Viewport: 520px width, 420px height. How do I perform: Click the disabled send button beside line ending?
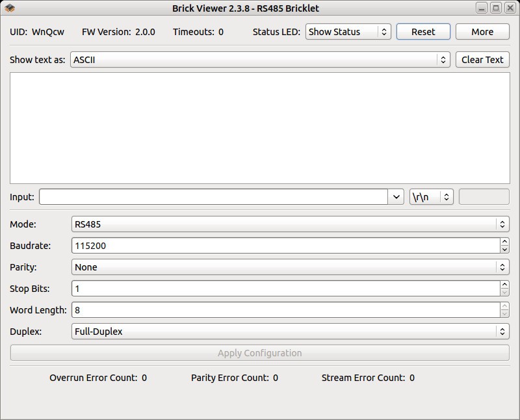pos(484,197)
